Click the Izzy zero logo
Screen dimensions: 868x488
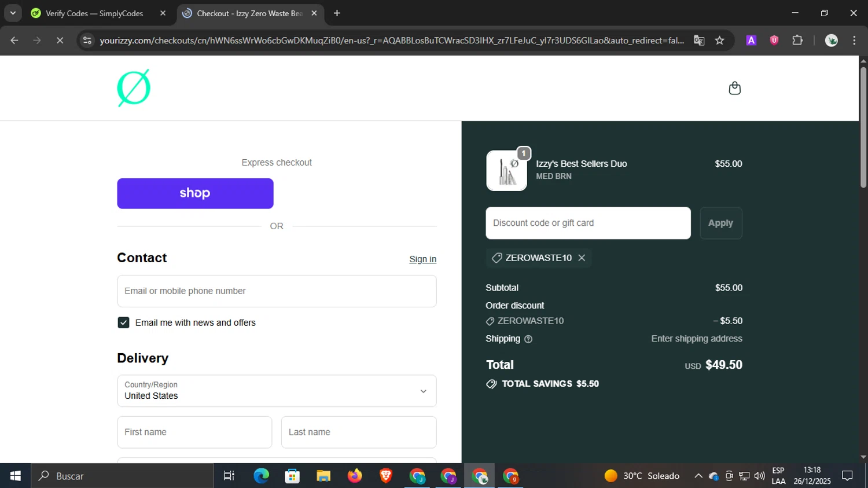pos(134,88)
